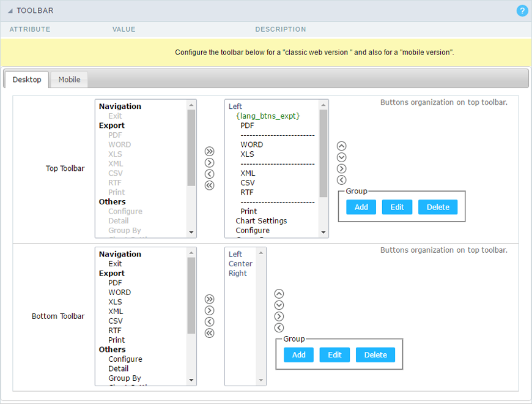Select PDF under Export in the available buttons list

(114, 135)
